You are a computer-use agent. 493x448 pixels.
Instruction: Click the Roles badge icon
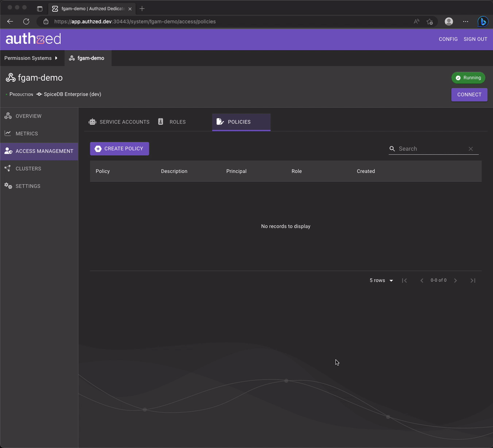pyautogui.click(x=160, y=122)
